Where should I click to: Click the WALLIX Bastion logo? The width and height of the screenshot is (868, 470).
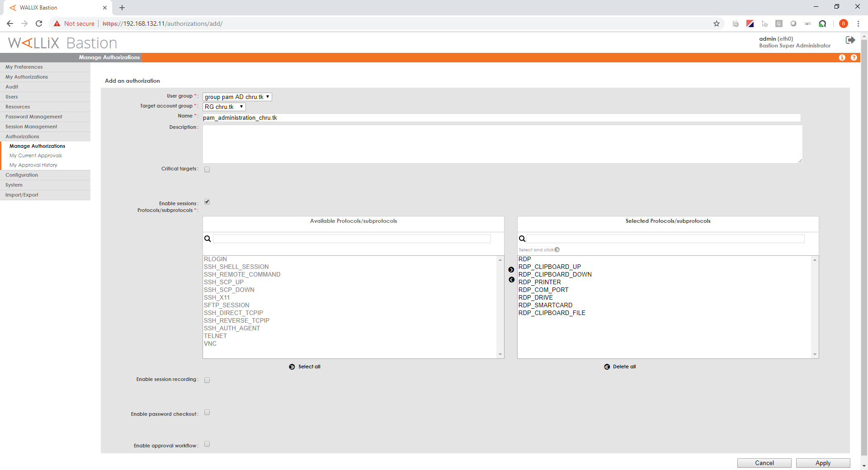click(62, 42)
